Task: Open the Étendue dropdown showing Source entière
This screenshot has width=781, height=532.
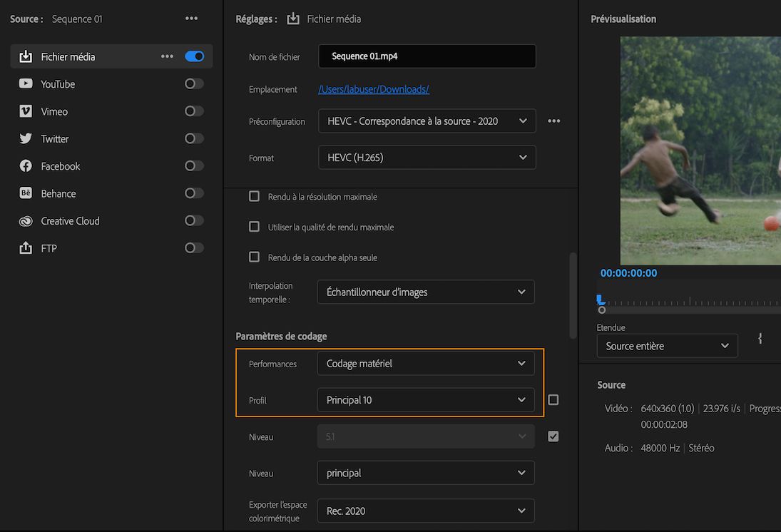Action: pos(666,345)
